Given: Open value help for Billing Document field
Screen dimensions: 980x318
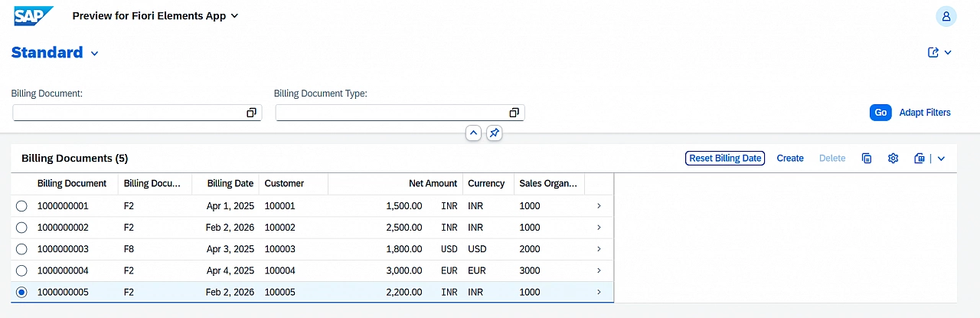Looking at the screenshot, I should (251, 113).
